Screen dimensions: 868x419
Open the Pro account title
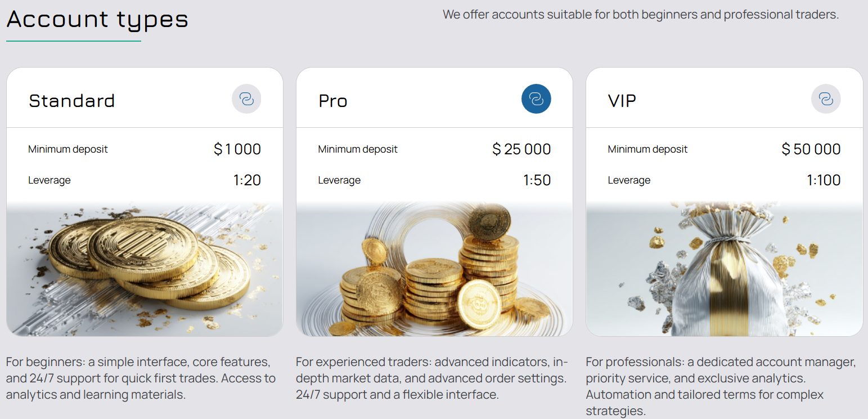coord(333,101)
